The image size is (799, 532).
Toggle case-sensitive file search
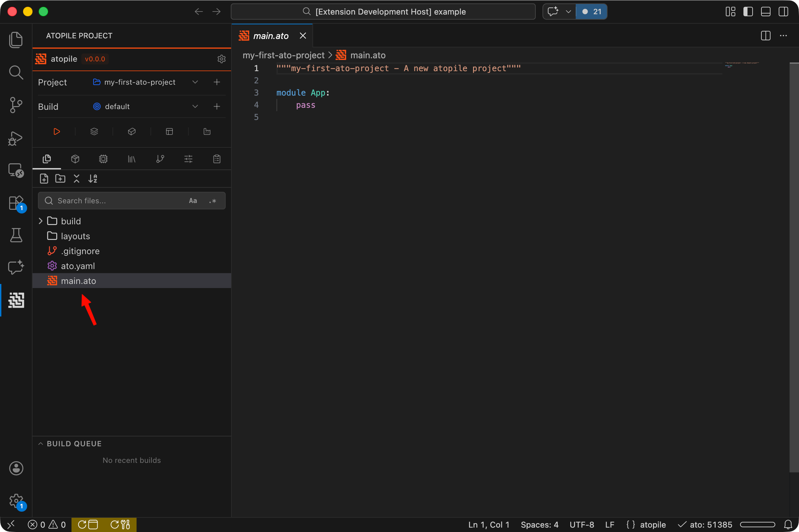coord(193,201)
